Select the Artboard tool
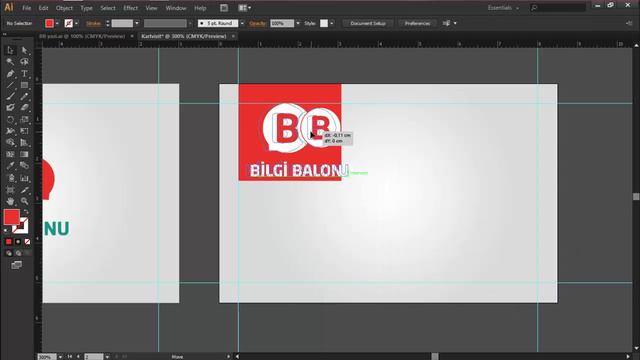The image size is (640, 360). (x=10, y=190)
